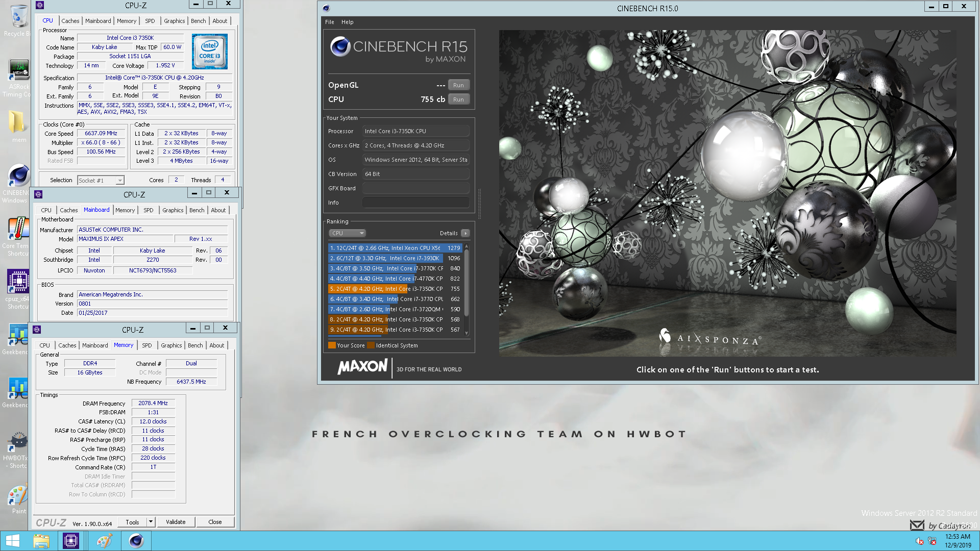The width and height of the screenshot is (980, 551).
Task: Click the Core Speed value 6637.09 MHz
Action: [x=101, y=133]
